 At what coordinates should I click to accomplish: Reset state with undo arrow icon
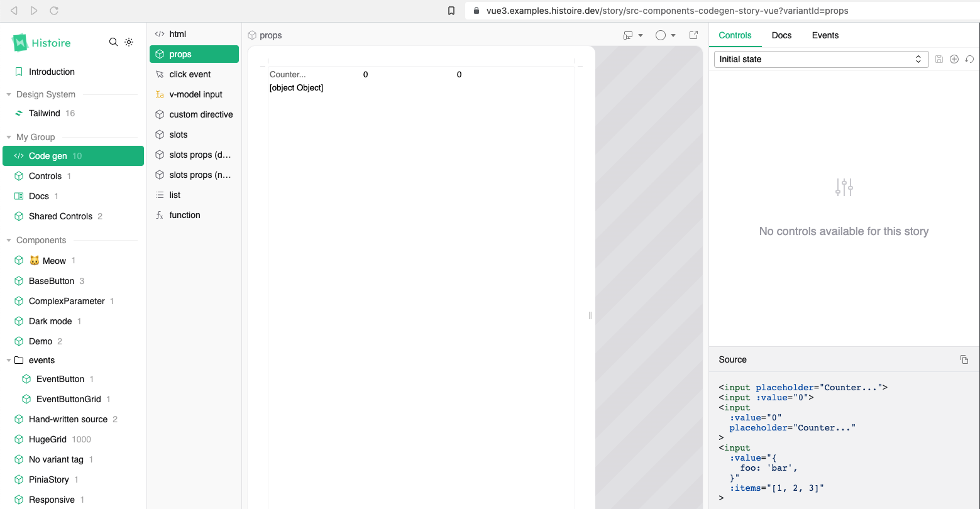pyautogui.click(x=969, y=59)
